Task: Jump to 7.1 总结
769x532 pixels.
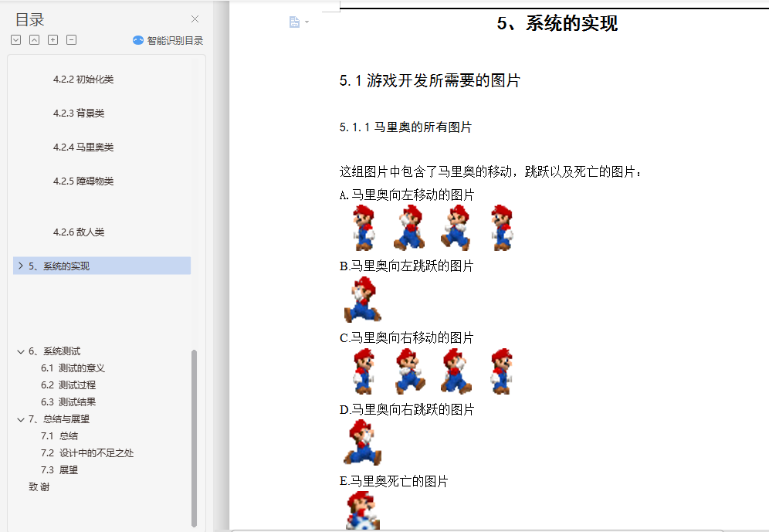Action: pos(59,436)
